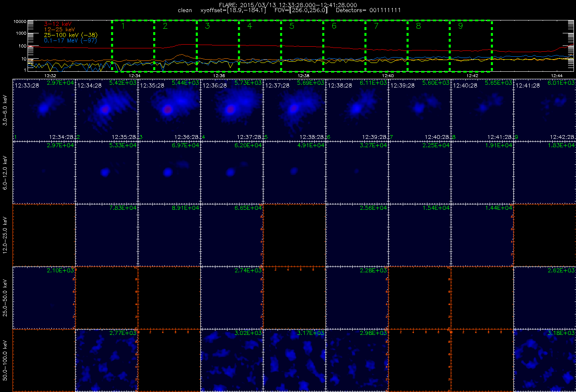
Task: Click the 6.0-12.0 keV row label
Action: (5, 173)
